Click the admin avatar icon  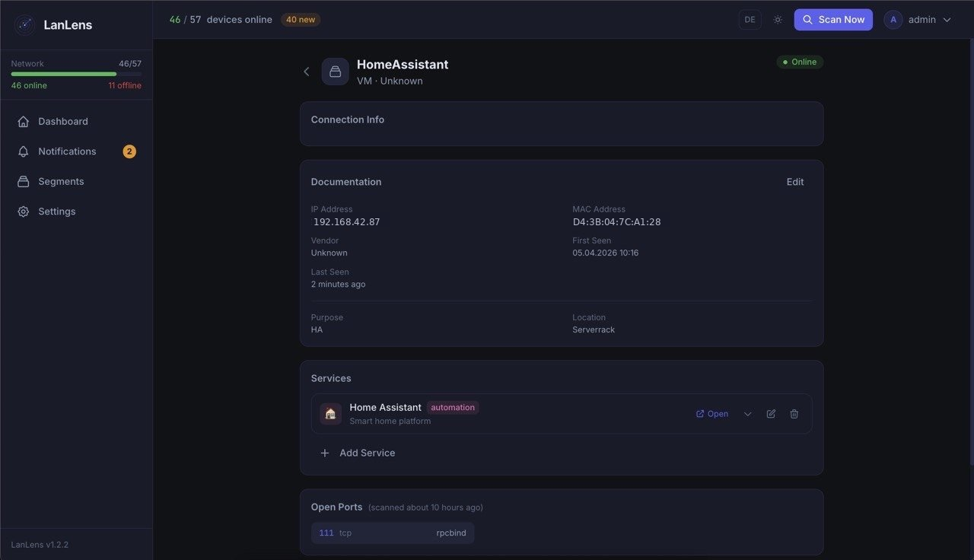point(893,20)
